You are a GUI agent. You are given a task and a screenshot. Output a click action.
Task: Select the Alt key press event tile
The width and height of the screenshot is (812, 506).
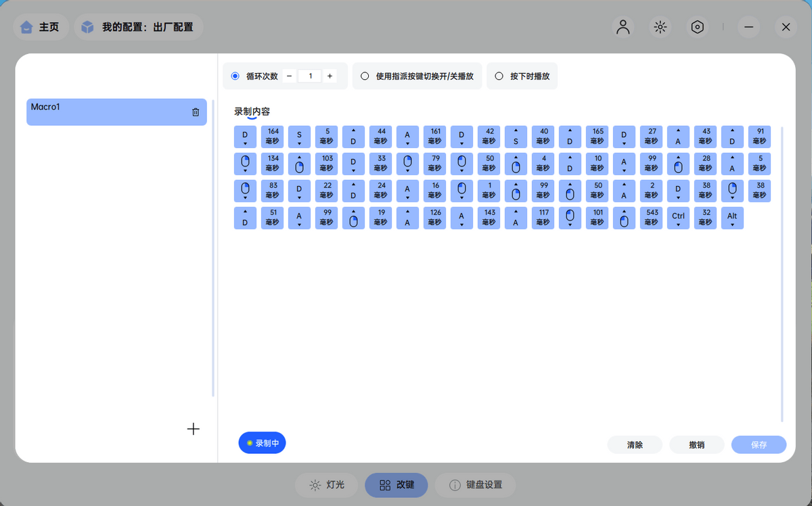pyautogui.click(x=732, y=218)
